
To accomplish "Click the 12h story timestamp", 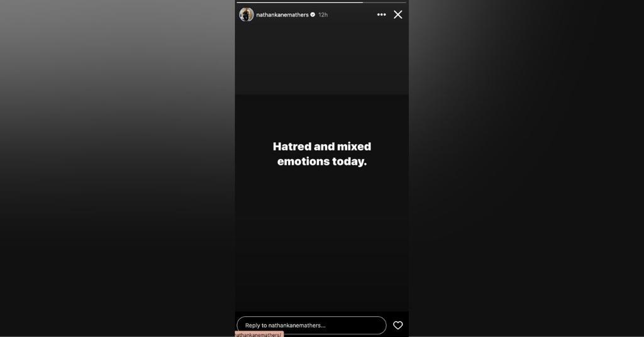I will coord(323,15).
